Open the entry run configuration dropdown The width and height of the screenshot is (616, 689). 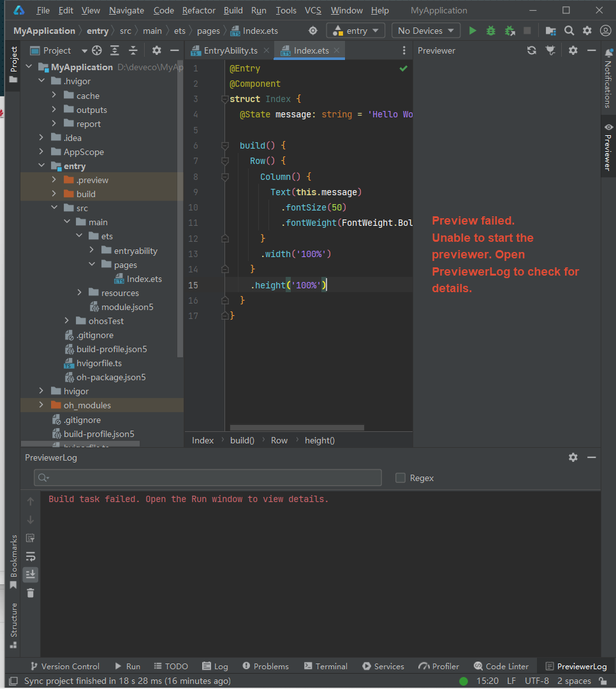click(x=355, y=31)
